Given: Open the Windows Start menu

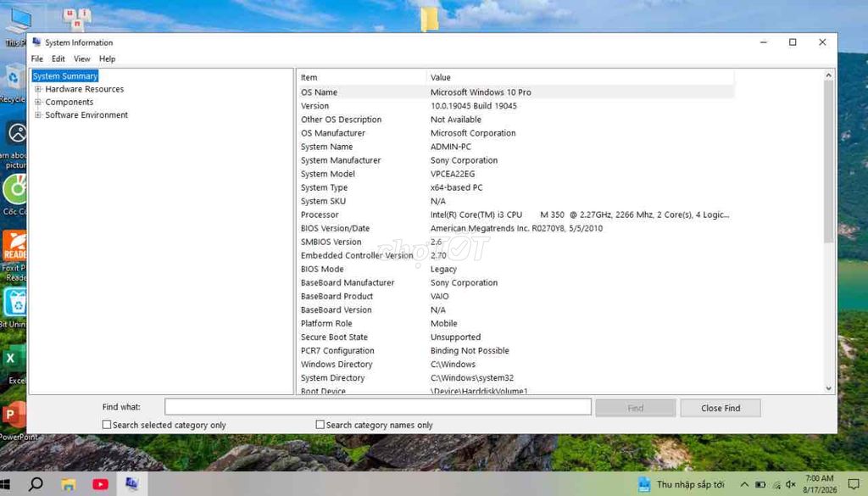Looking at the screenshot, I should tap(5, 484).
